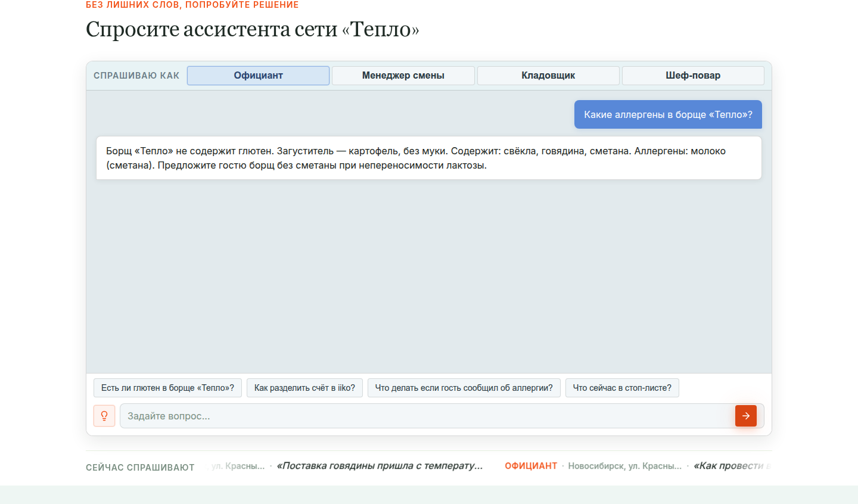Click the orange 'ОФИЦИАНТ' ticker label
Screen dimensions: 858x504
(x=531, y=466)
